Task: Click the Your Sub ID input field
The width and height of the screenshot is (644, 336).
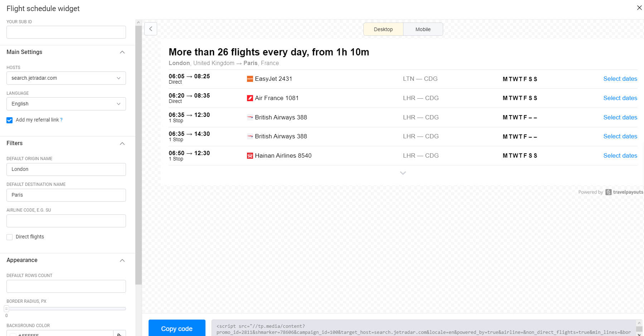Action: coord(66,32)
